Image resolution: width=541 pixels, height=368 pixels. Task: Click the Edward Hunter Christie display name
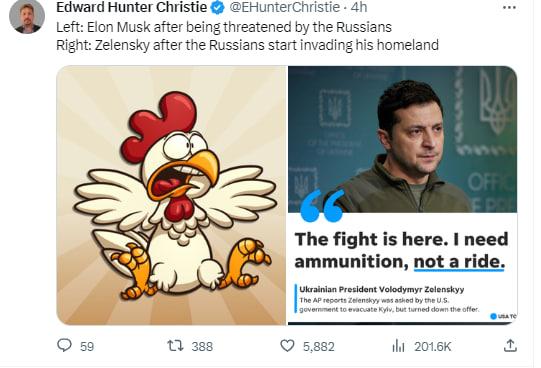click(x=131, y=7)
